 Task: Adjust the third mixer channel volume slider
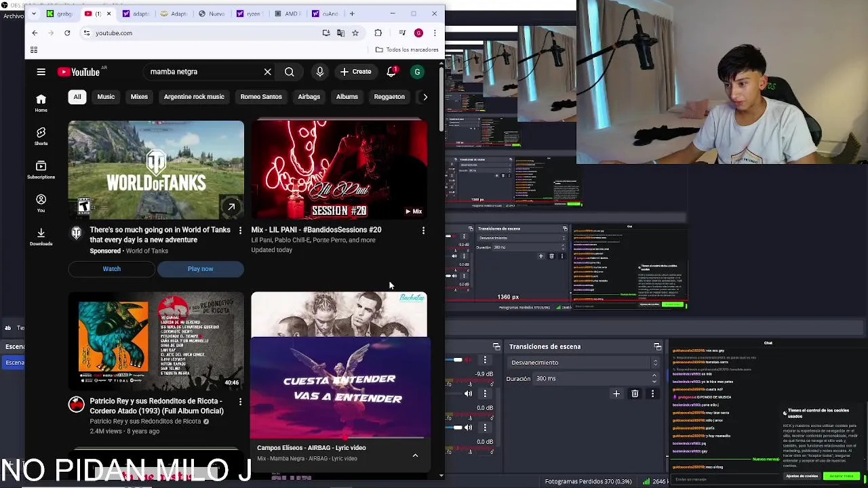[x=458, y=428]
